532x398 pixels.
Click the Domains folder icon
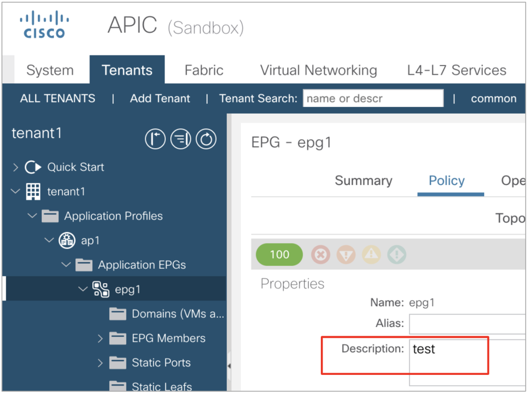[117, 314]
